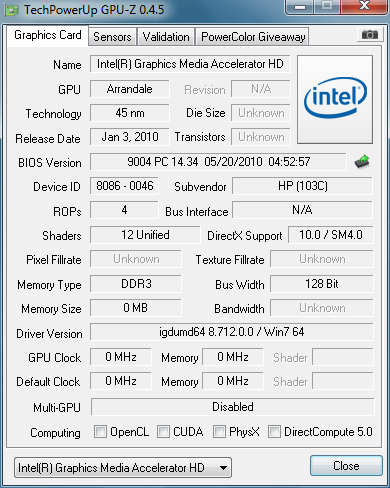
Task: Click the DirectX Support value 10.0 / SM4.0
Action: tap(331, 235)
